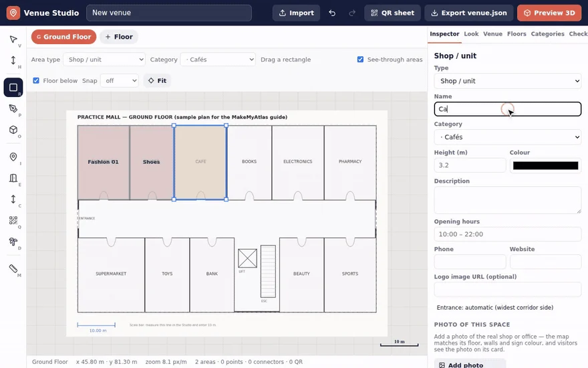Click into the Description text area

coord(507,200)
